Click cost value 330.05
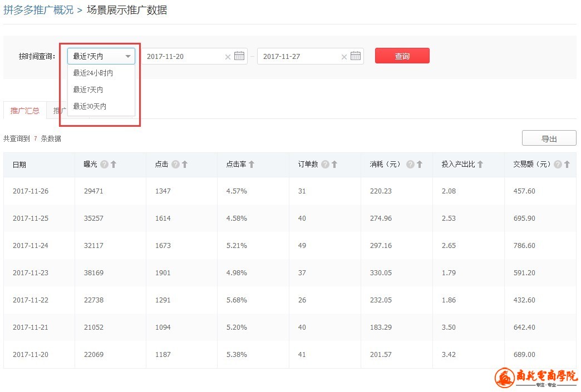Screen dimensions: 581x392 381,273
